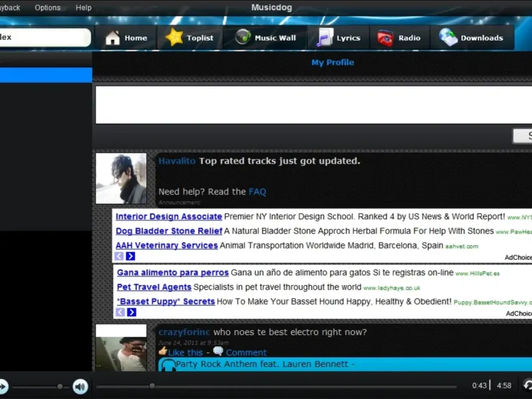Toggle the repeat button beside the 4:58 time
Viewport: 532px width, 399px height.
point(527,385)
